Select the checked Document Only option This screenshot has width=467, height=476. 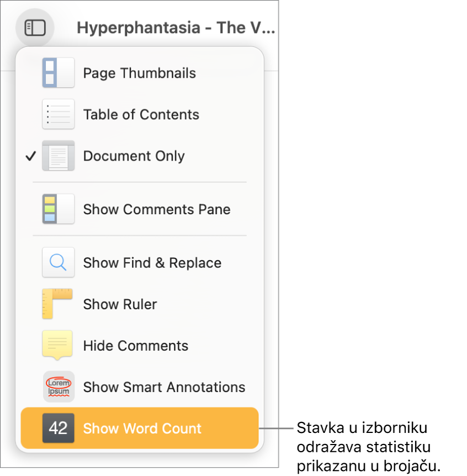(134, 156)
